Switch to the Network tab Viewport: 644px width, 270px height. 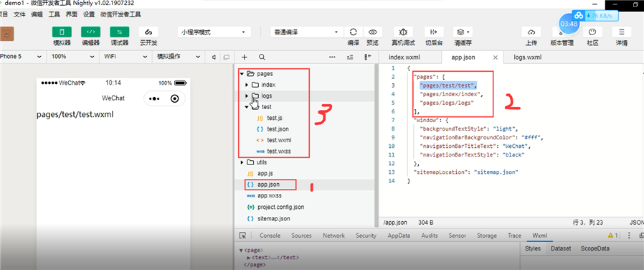click(333, 236)
